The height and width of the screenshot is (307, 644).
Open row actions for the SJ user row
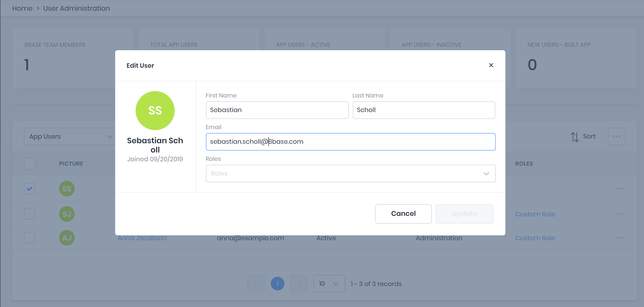620,214
